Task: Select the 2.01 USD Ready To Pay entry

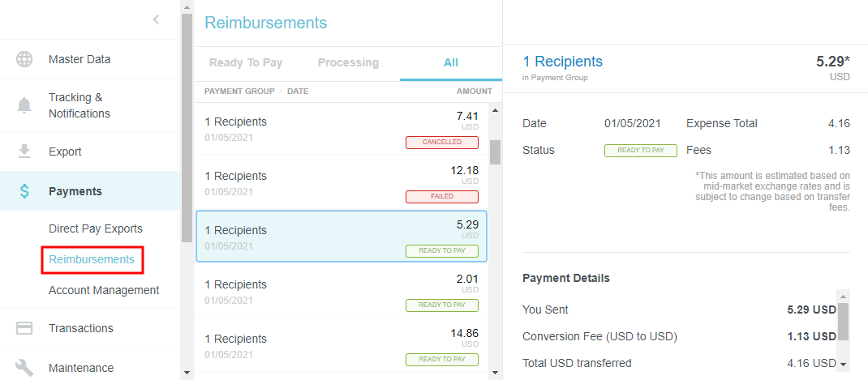Action: point(341,292)
